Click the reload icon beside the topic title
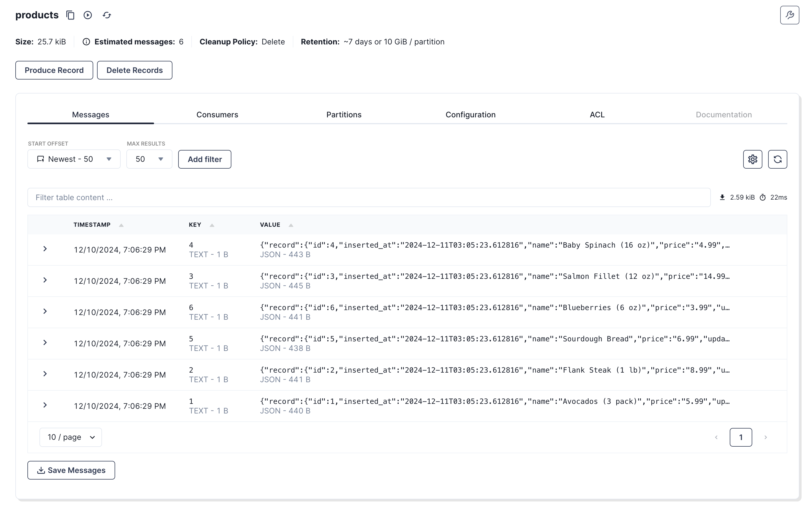Screen dimensions: 812x516 click(107, 15)
